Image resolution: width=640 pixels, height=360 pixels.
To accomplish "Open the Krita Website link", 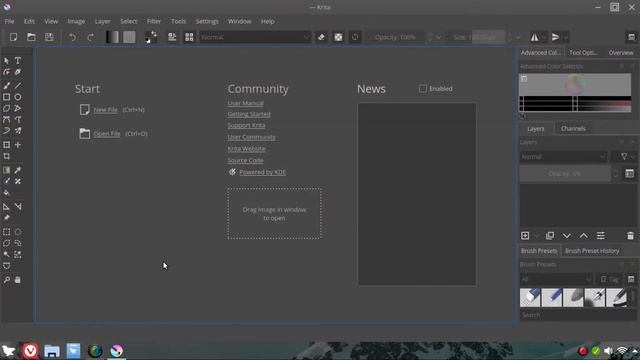I will pyautogui.click(x=247, y=149).
